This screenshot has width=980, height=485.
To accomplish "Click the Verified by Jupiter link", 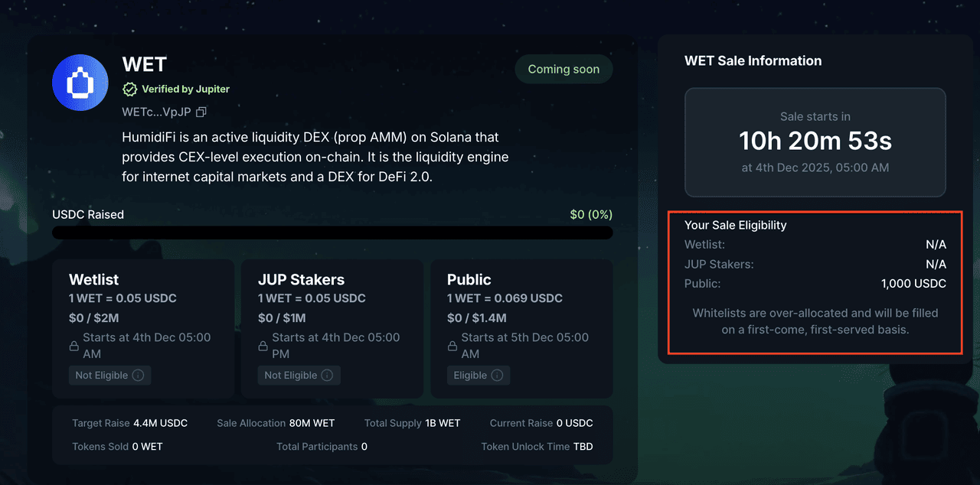I will [x=185, y=90].
